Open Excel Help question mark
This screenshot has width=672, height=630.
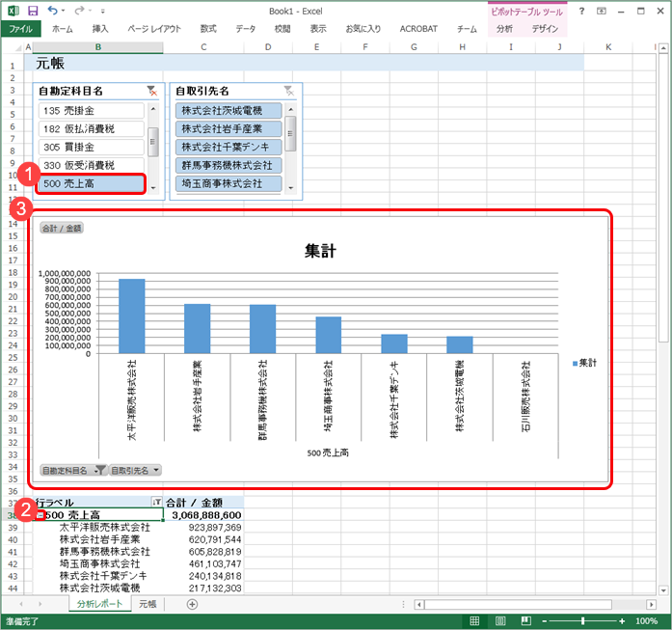(581, 12)
